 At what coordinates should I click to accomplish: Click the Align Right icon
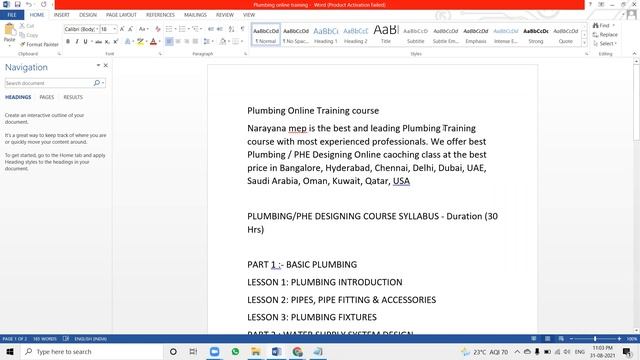[187, 42]
